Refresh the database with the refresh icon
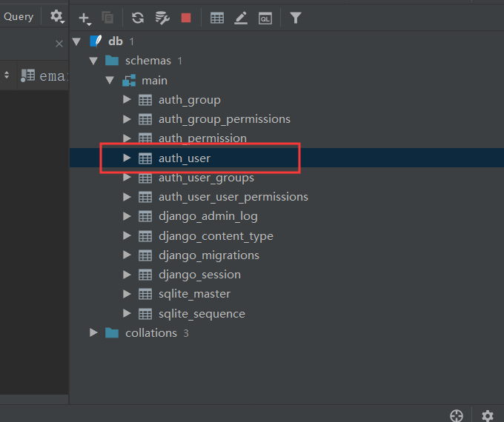This screenshot has width=504, height=422. (x=138, y=18)
